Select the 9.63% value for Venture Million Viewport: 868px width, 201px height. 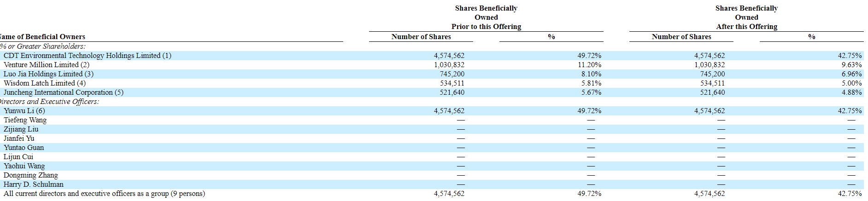pyautogui.click(x=851, y=65)
